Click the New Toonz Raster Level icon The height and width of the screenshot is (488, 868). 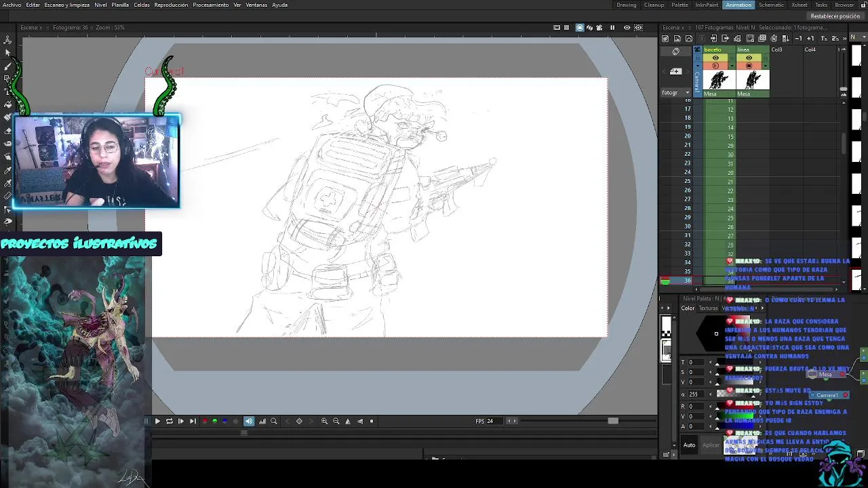point(665,39)
